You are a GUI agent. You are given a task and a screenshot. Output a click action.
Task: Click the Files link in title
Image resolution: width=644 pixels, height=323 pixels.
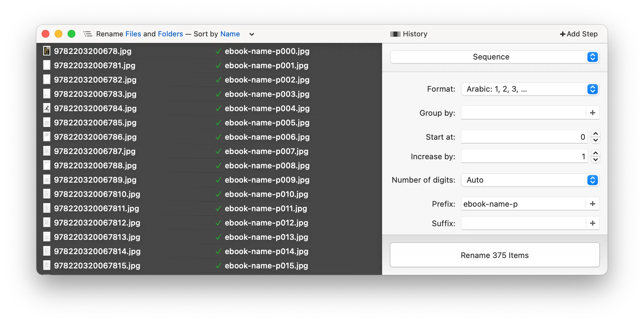[x=133, y=34]
